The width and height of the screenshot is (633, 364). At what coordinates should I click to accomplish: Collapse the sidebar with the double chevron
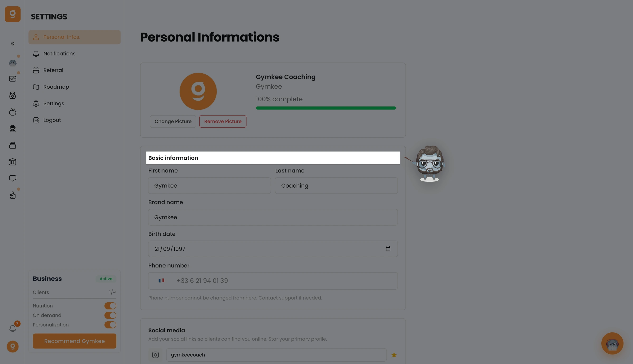pyautogui.click(x=13, y=44)
